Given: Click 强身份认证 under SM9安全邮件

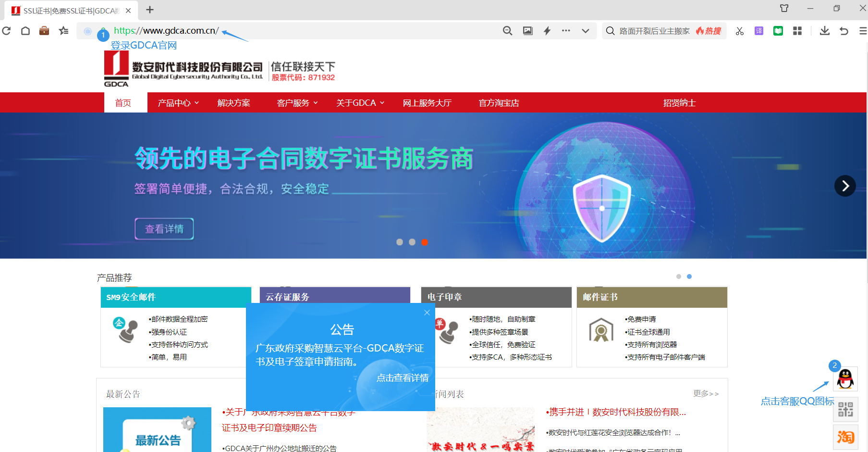Looking at the screenshot, I should click(168, 332).
